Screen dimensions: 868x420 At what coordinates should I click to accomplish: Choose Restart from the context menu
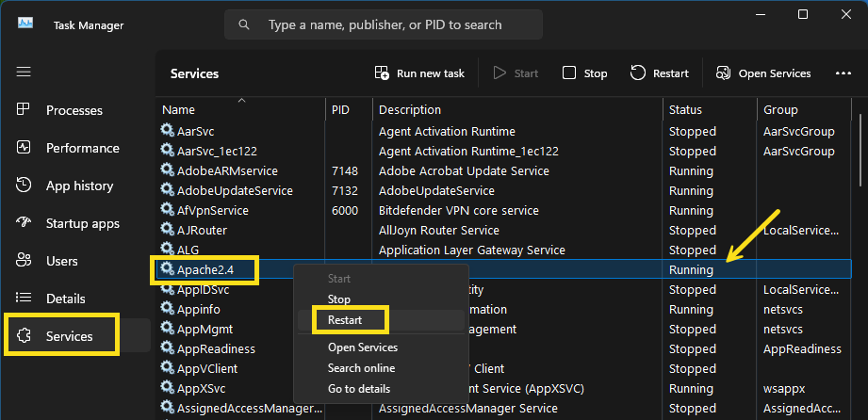(345, 320)
